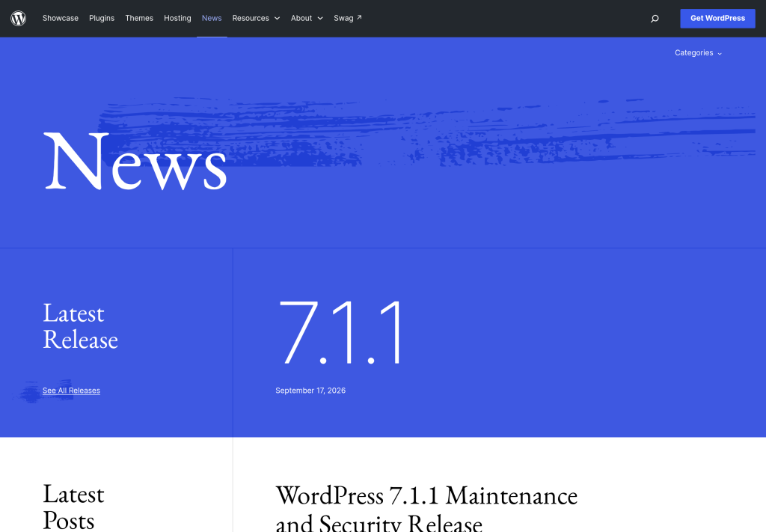Open WordPress 7.1.1 Maintenance and Security Release post
This screenshot has width=766, height=532.
[x=426, y=508]
